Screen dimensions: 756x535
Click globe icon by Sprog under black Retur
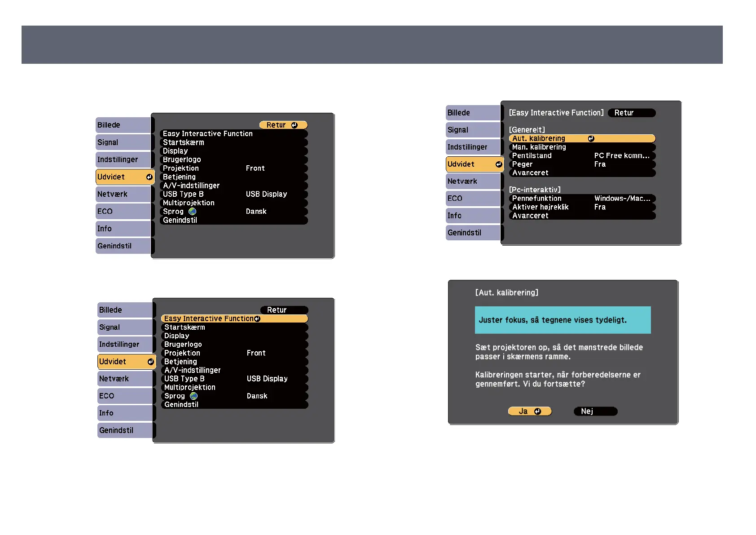(194, 396)
